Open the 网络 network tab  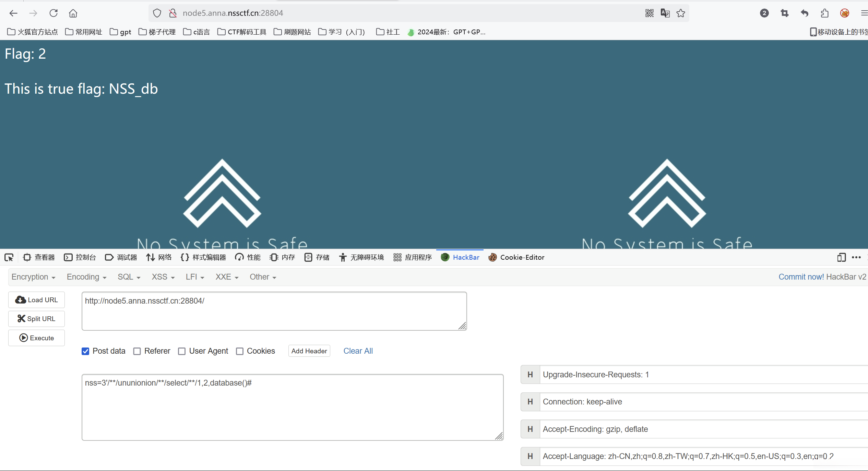point(159,257)
